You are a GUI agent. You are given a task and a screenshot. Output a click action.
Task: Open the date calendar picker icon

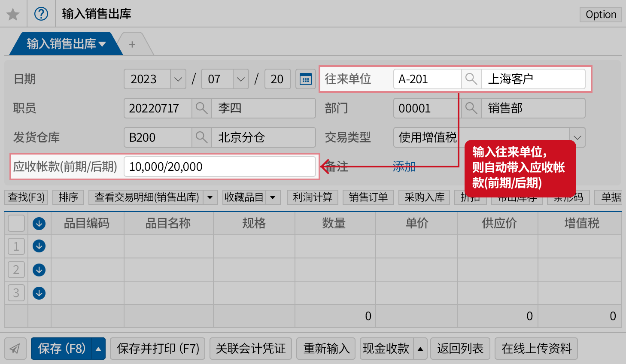(305, 79)
